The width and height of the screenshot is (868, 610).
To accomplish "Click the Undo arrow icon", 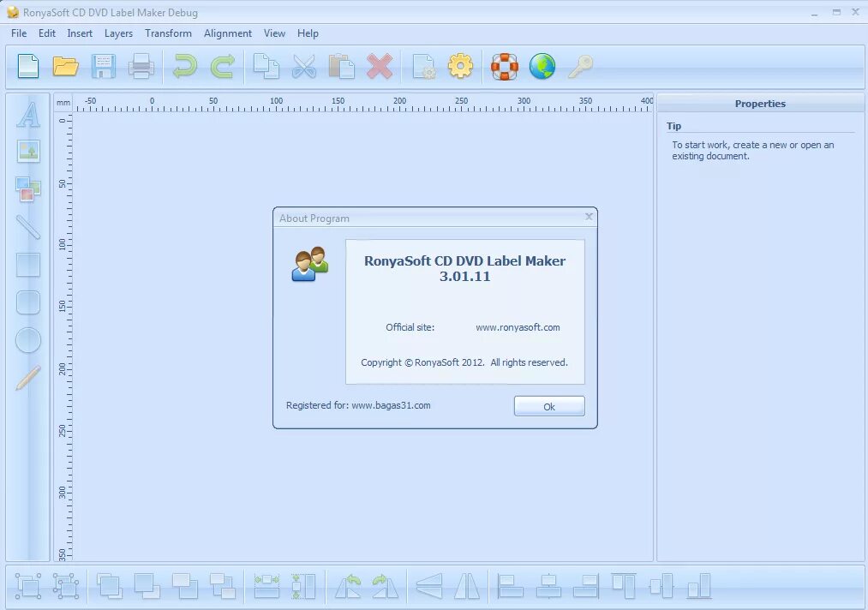I will pos(185,67).
